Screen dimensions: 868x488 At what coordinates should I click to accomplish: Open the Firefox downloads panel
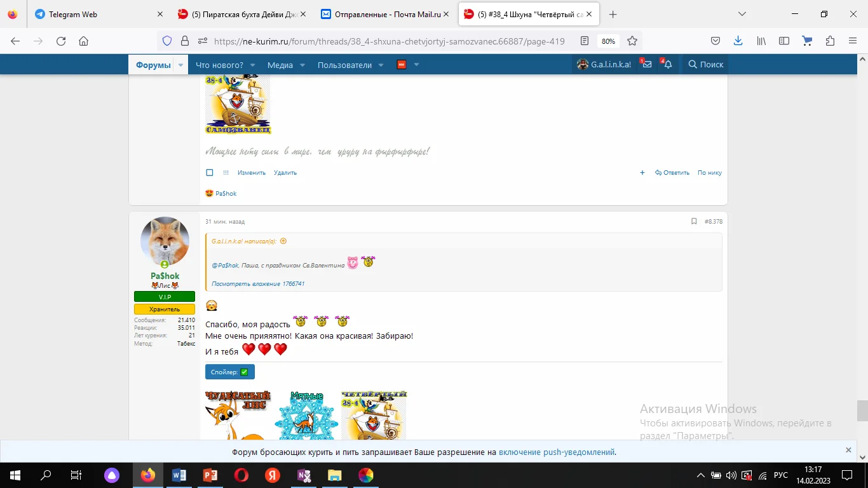[738, 41]
